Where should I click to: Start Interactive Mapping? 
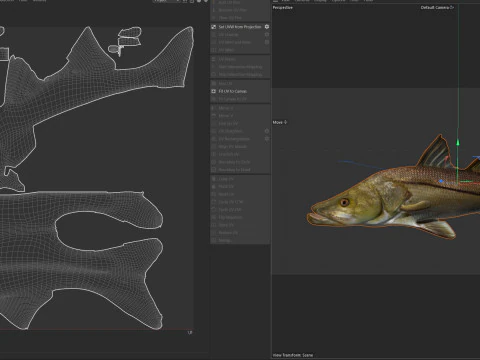pos(237,66)
